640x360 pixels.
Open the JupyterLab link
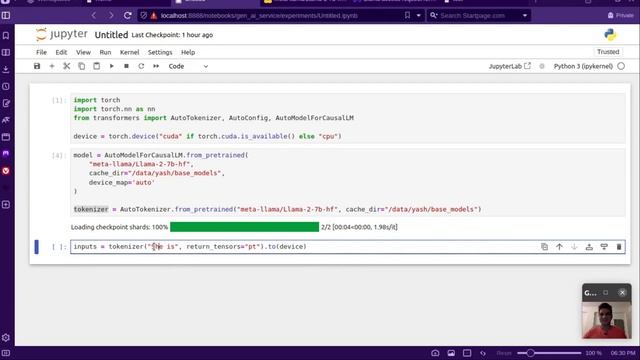(x=509, y=66)
